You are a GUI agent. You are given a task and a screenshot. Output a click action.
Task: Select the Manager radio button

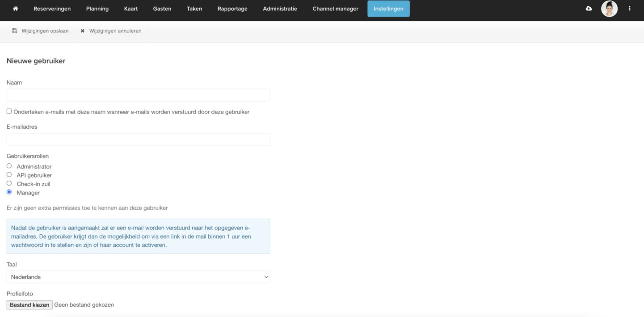(x=9, y=192)
